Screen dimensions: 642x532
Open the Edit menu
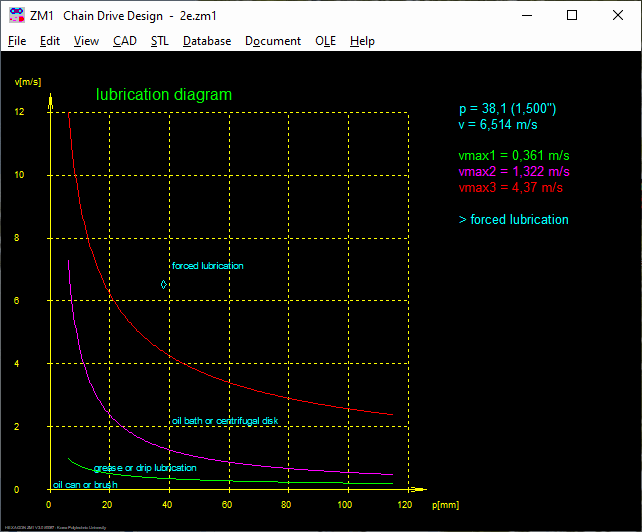(x=50, y=41)
